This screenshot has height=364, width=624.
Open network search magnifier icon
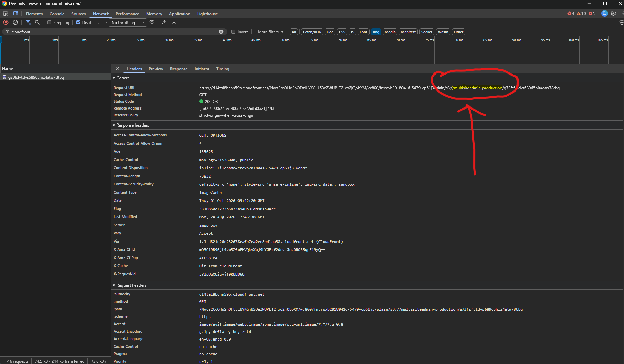(37, 22)
